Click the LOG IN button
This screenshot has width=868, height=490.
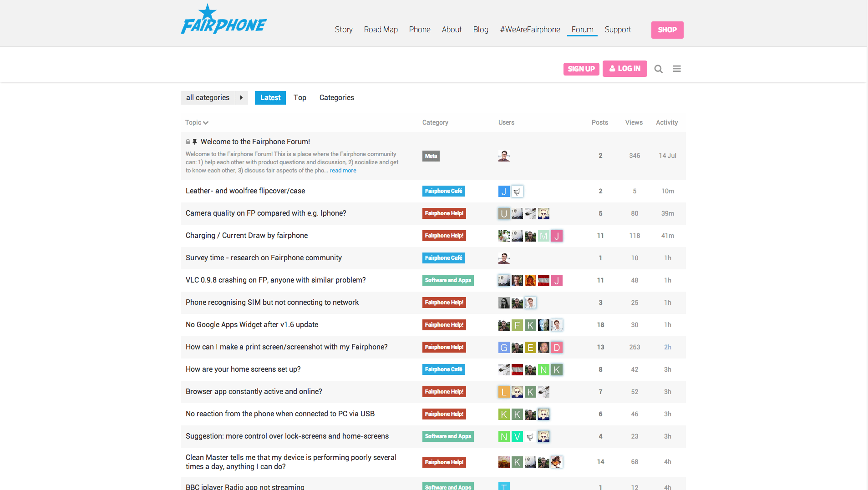pyautogui.click(x=625, y=69)
